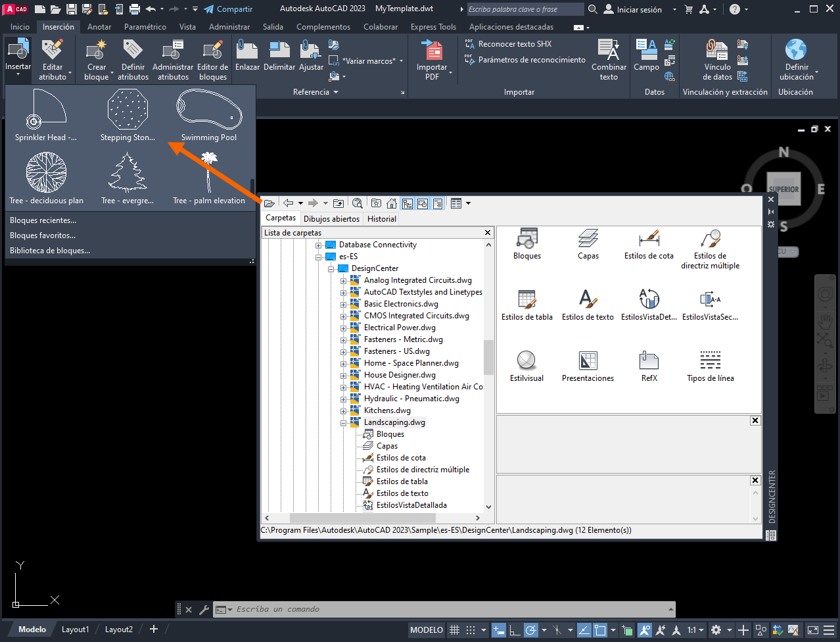Expand the Referencia panel dropdown

(315, 92)
